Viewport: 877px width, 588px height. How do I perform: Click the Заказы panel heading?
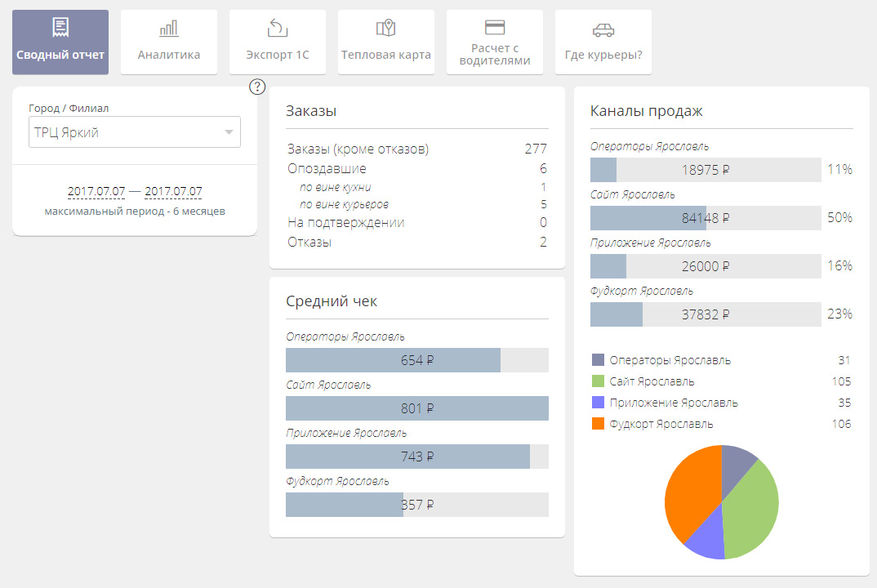(x=311, y=111)
